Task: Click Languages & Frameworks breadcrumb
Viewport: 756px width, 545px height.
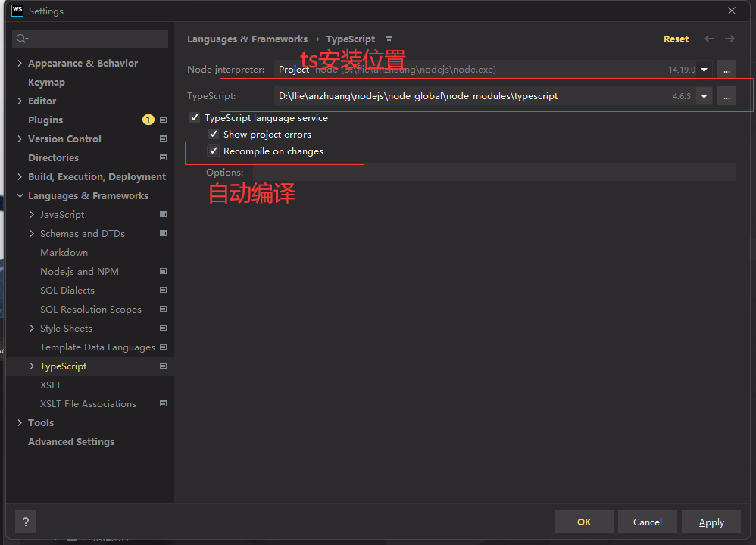Action: pyautogui.click(x=248, y=39)
